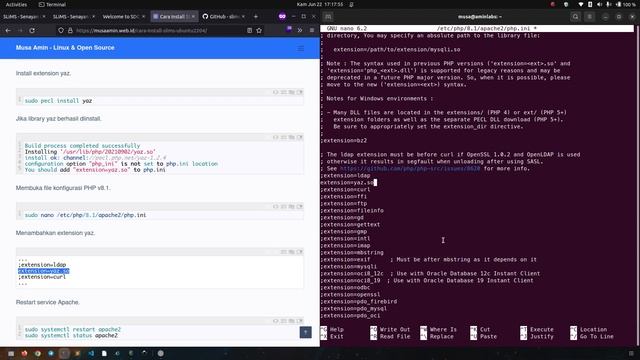
Task: Click the microphone icon in system tray
Action: 608,4
